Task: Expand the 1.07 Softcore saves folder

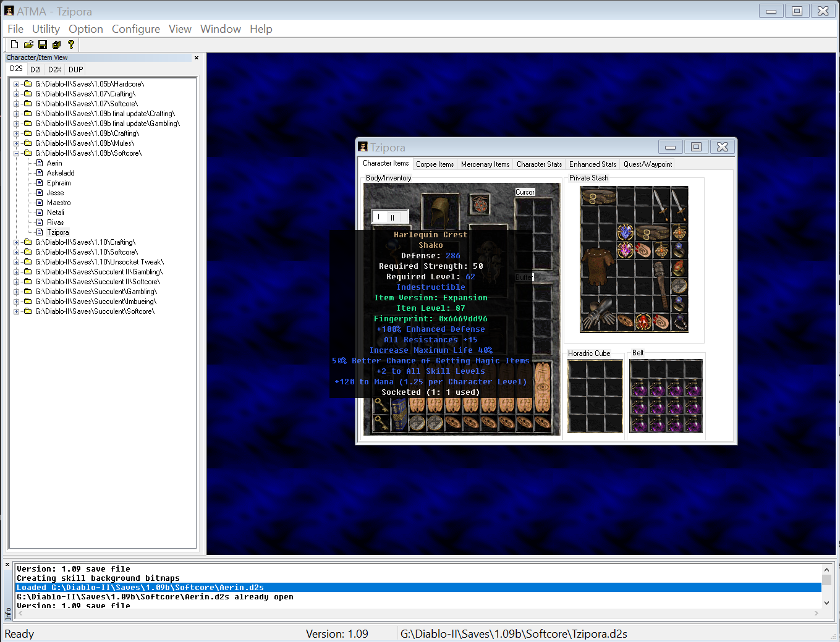Action: click(x=17, y=104)
